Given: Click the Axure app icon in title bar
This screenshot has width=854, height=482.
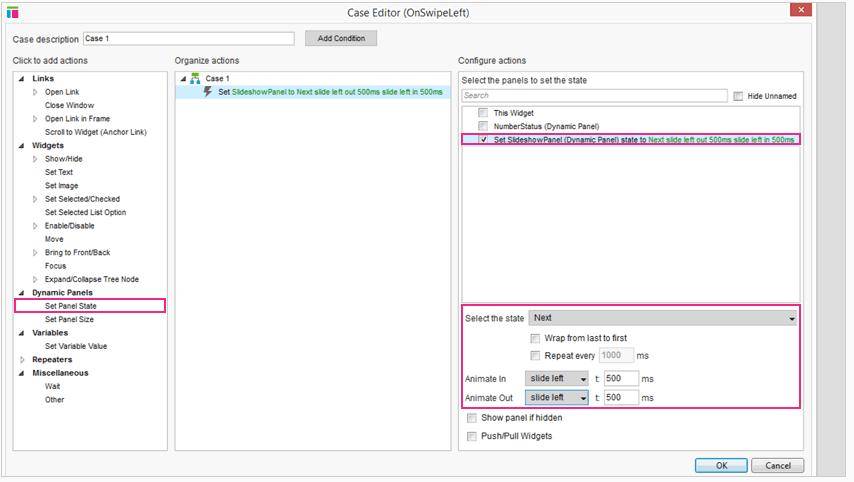Looking at the screenshot, I should pos(13,12).
